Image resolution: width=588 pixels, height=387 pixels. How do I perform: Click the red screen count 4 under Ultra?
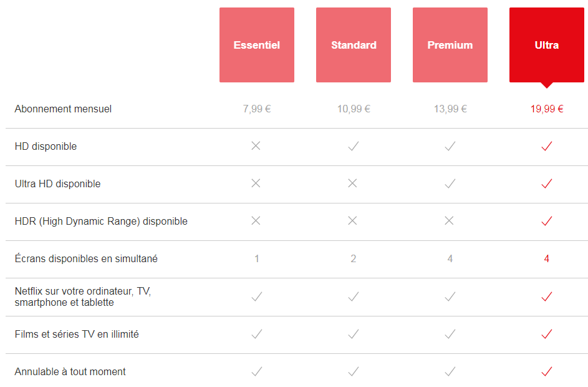(547, 258)
